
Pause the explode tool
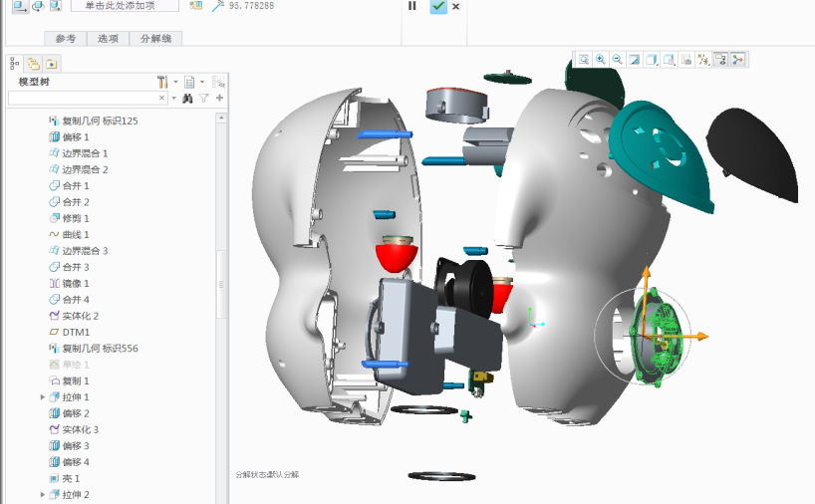point(412,6)
